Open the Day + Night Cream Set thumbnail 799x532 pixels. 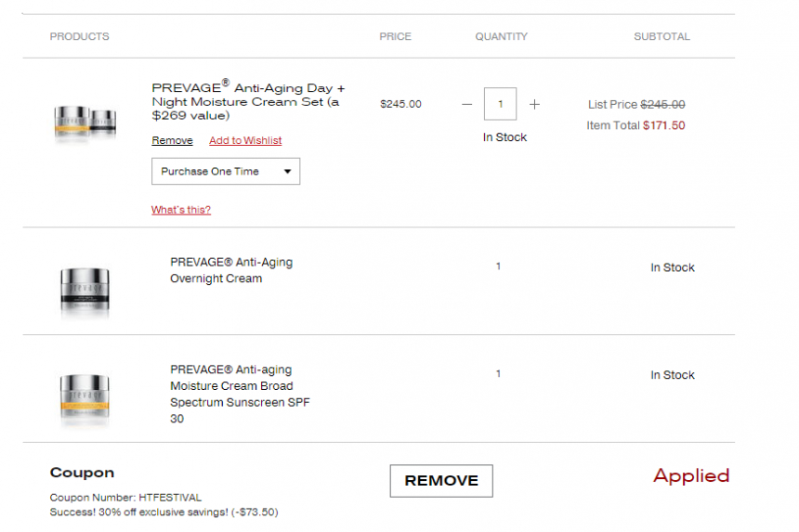pos(85,123)
